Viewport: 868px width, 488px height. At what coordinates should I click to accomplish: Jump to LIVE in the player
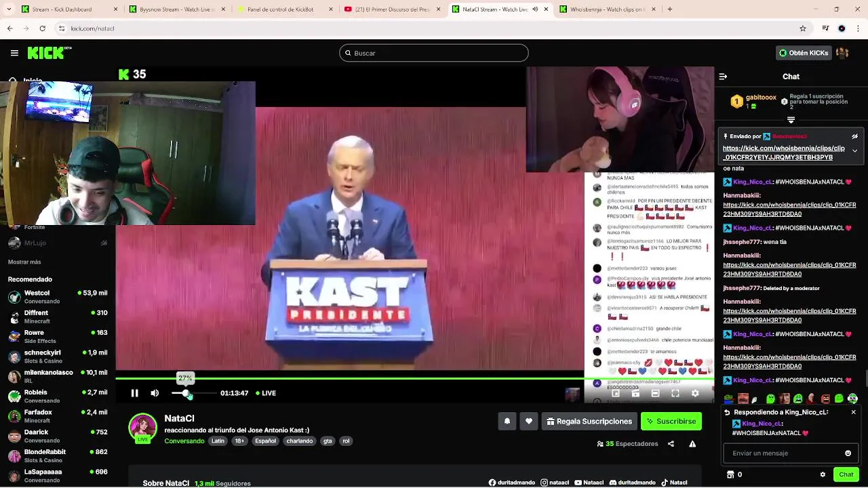click(x=266, y=393)
